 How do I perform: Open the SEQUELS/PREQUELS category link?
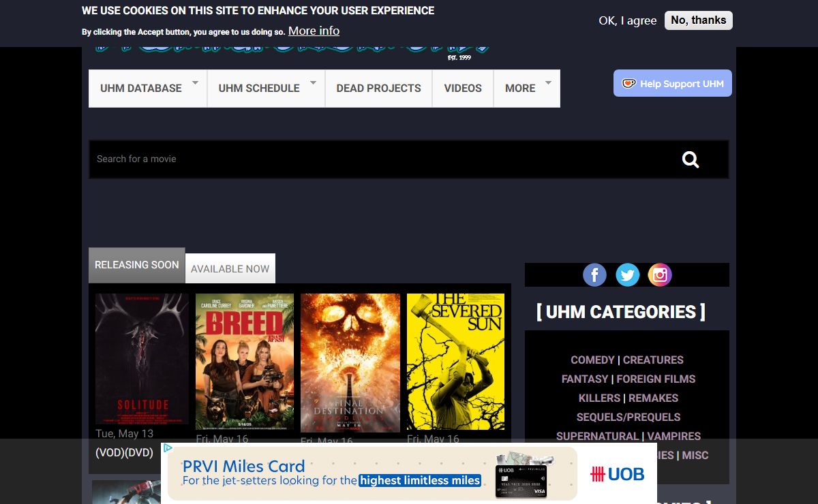click(628, 417)
